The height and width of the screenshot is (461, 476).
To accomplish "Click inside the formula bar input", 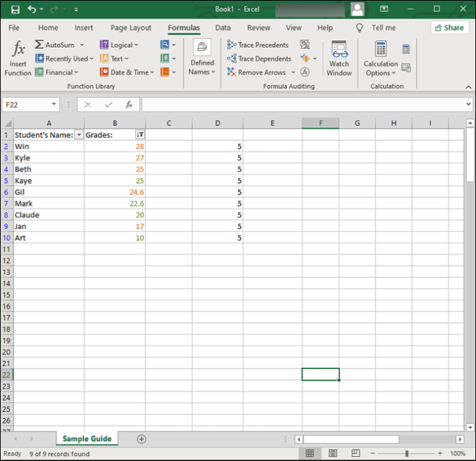I will 304,104.
